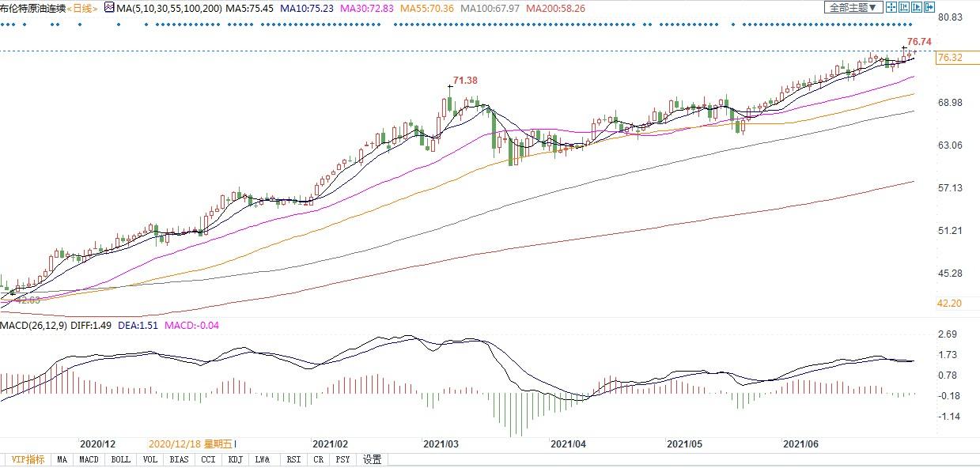Select the RSI indicator tab
The image size is (980, 468).
(x=293, y=459)
